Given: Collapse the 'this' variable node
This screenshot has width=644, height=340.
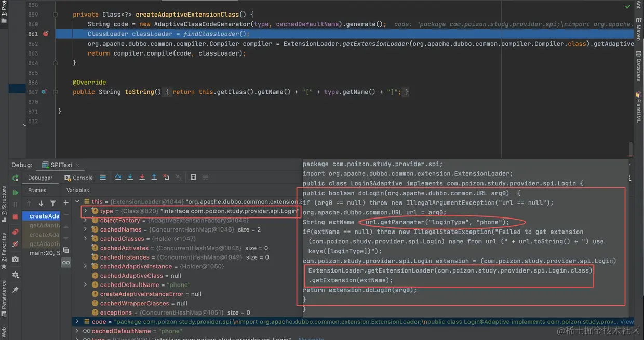Looking at the screenshot, I should coord(77,201).
